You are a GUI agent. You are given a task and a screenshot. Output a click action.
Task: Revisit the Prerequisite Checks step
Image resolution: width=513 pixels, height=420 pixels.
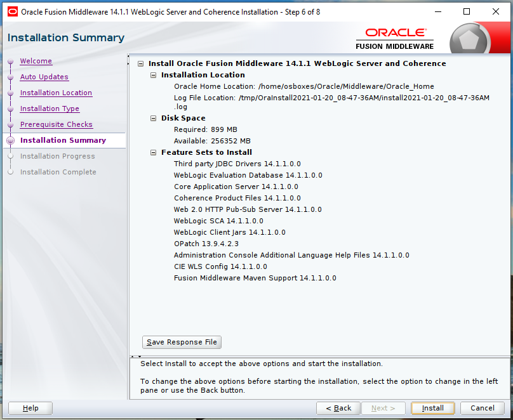pos(57,124)
